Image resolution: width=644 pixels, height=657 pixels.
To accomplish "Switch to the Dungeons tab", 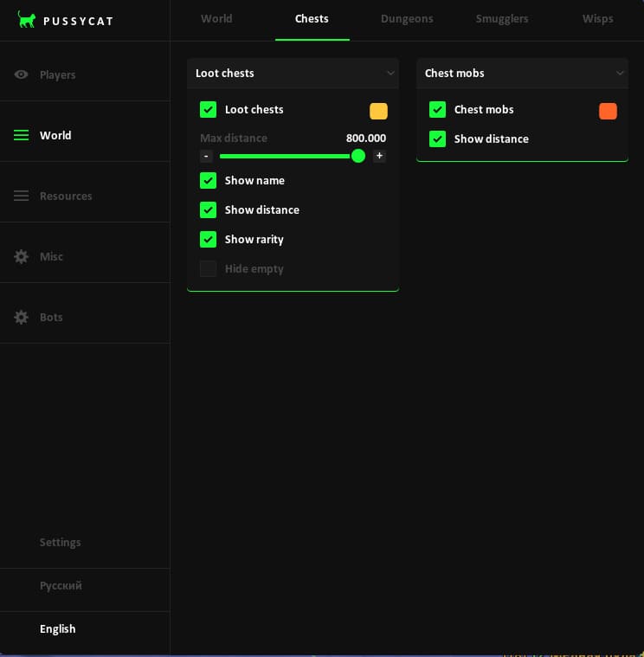I will pyautogui.click(x=407, y=19).
